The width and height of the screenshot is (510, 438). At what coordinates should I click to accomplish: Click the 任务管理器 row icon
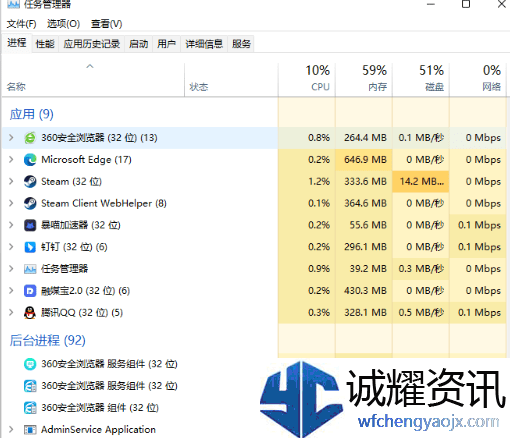pyautogui.click(x=30, y=269)
